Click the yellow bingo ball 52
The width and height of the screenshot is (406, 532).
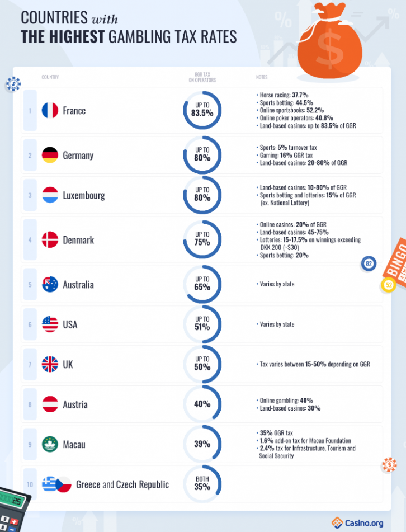389,285
